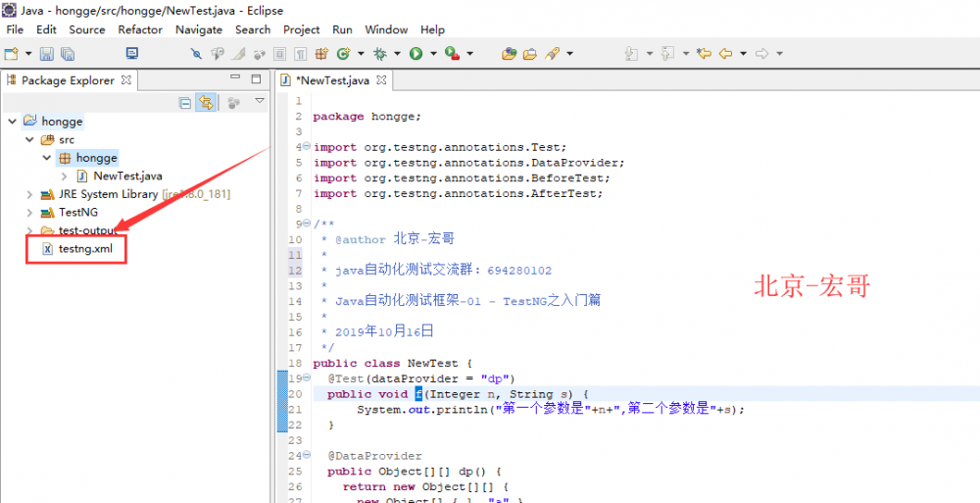This screenshot has width=980, height=503.
Task: Click the Open Type icon
Action: [509, 54]
